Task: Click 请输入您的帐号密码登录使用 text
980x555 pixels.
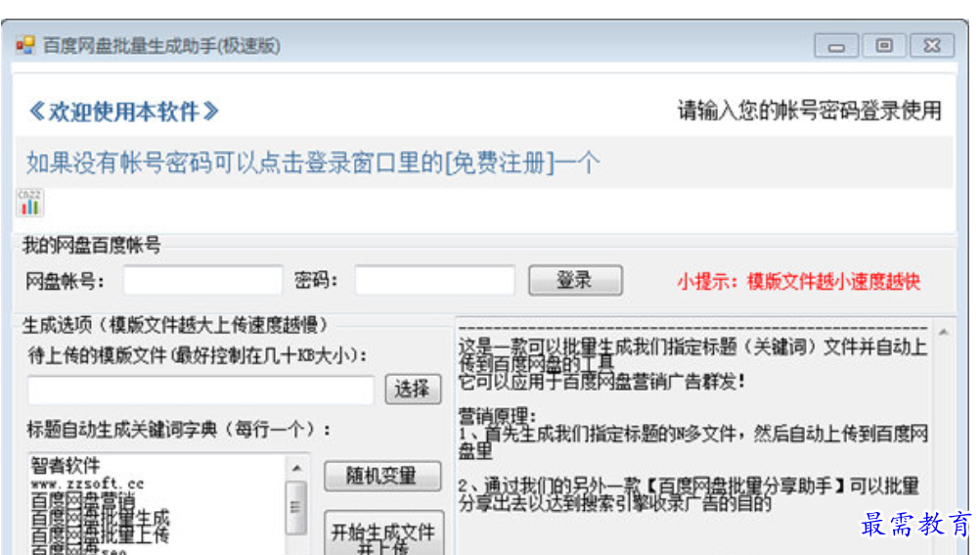Action: point(810,111)
